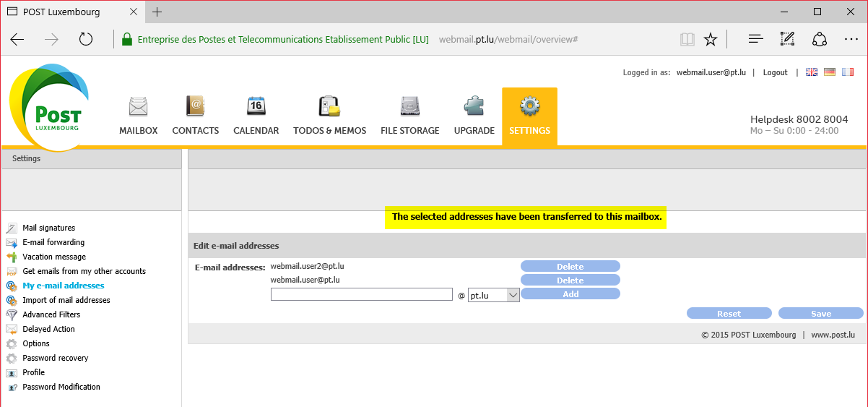
Task: Click the Options gear icon in the sidebar
Action: 12,343
